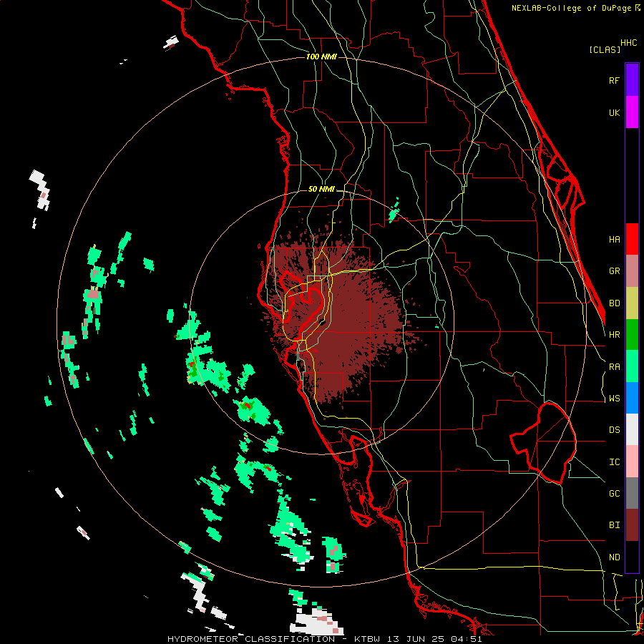Click the HR legend label
Image resolution: width=644 pixels, height=644 pixels.
point(614,335)
